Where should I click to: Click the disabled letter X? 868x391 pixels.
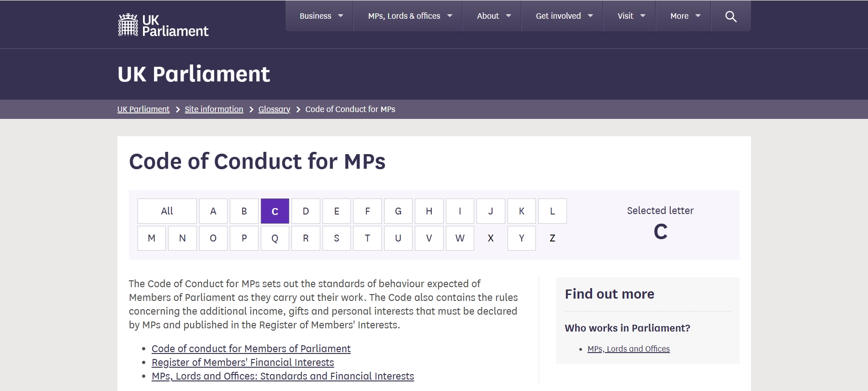coord(491,238)
